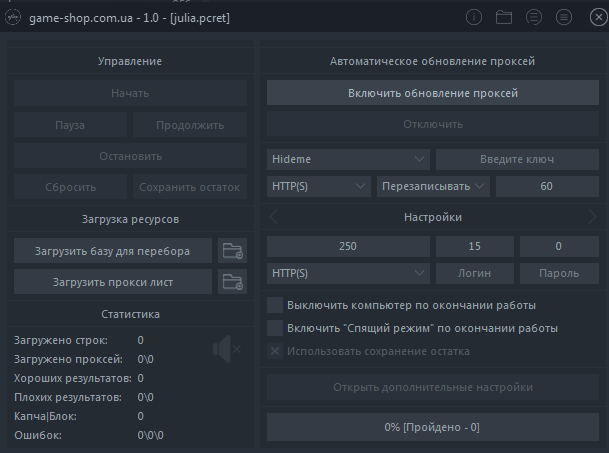Click the Остановить button

(130, 156)
